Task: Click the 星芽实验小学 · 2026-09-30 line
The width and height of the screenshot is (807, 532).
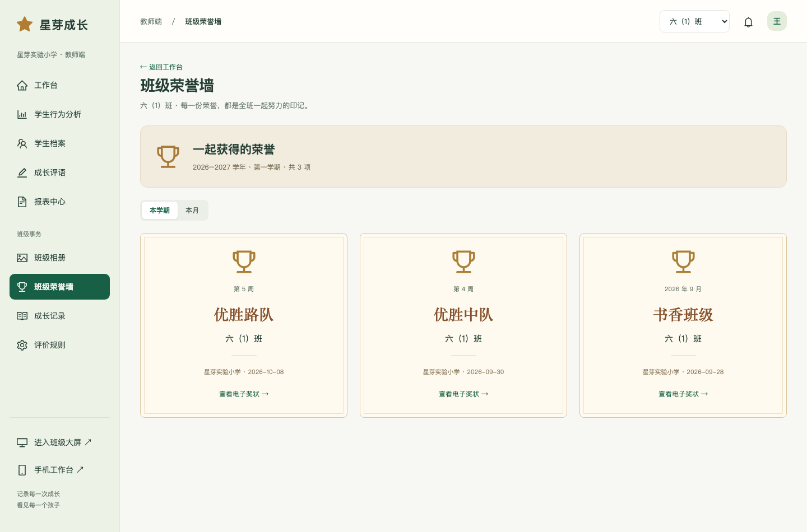Action: [x=463, y=372]
